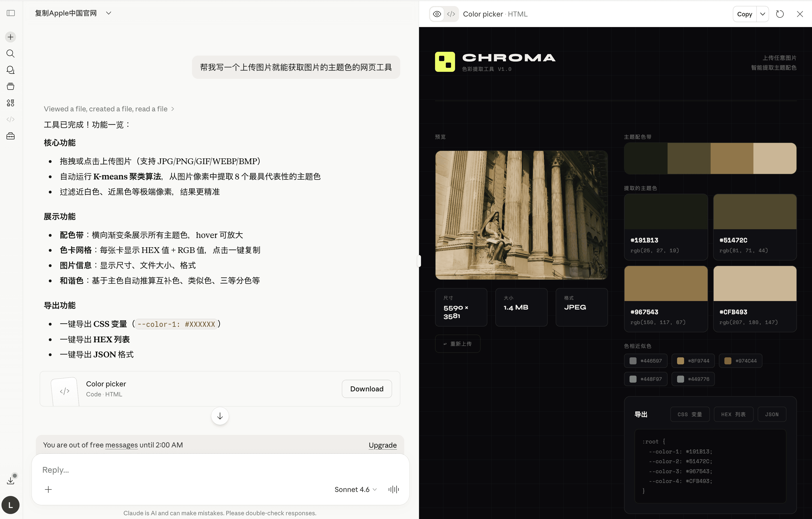Image resolution: width=812 pixels, height=519 pixels.
Task: Toggle the left sidebar panel icon
Action: [x=11, y=13]
